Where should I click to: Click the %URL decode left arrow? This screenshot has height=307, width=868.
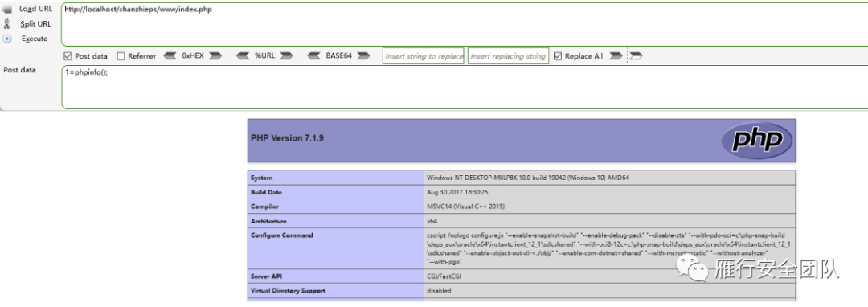pyautogui.click(x=243, y=56)
